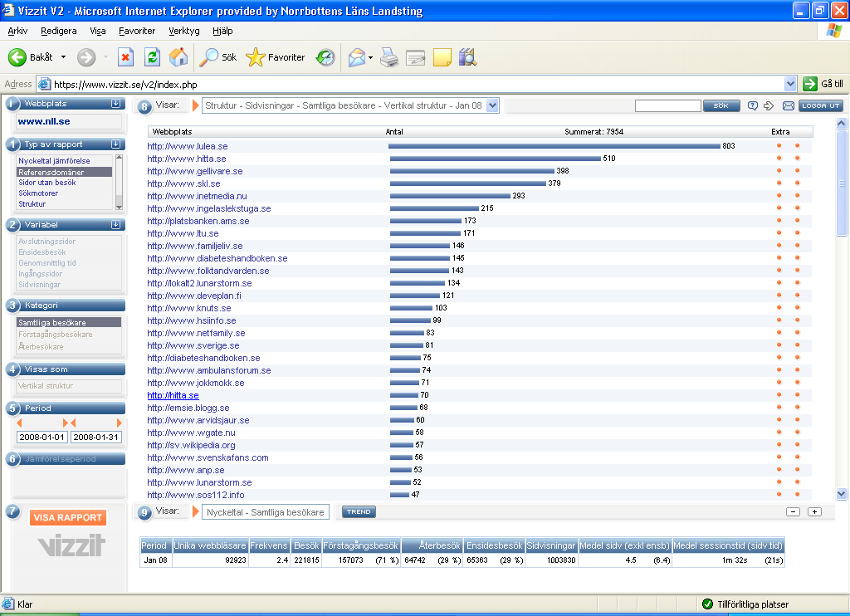Click the Vizzit help question mark icon
Image resolution: width=850 pixels, height=616 pixels.
[752, 105]
